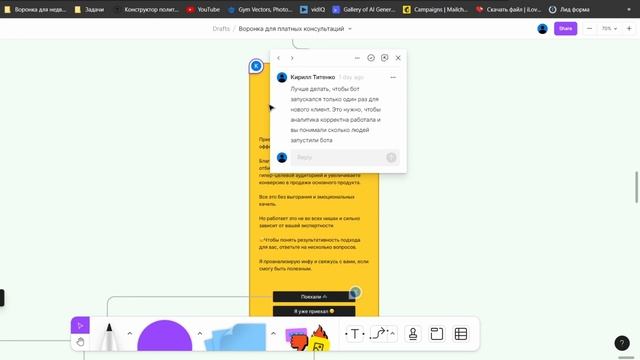Click the commenter's avatar in the thread
The width and height of the screenshot is (640, 360).
tap(282, 77)
